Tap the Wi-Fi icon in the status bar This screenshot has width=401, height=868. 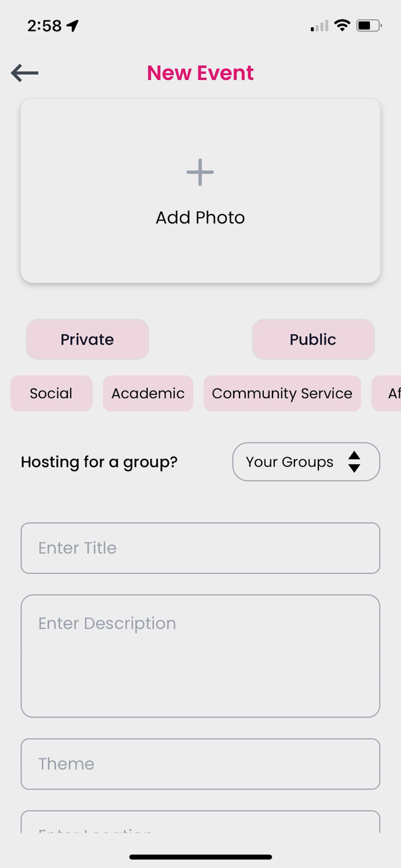343,25
